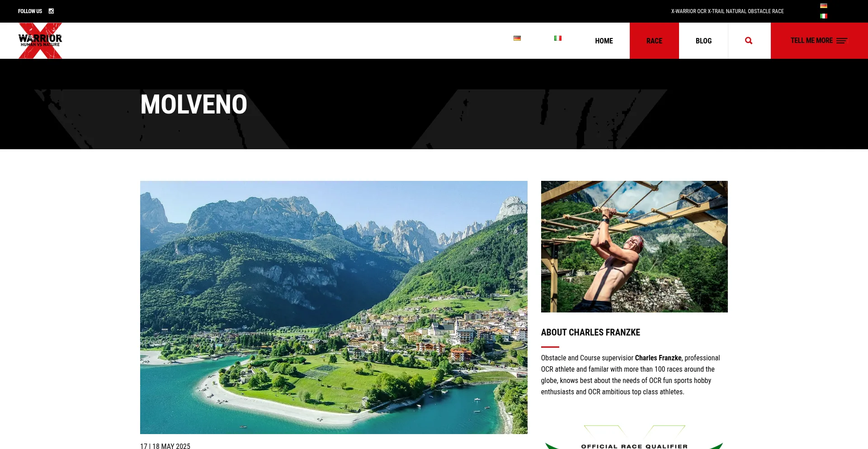Click the FOLLOW US label
This screenshot has width=868, height=449.
pos(30,11)
